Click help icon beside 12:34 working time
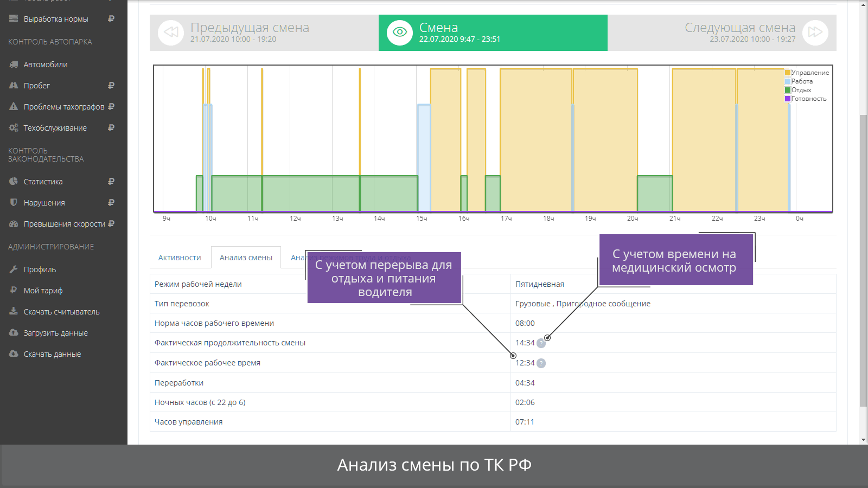Viewport: 868px width, 488px height. [x=541, y=363]
